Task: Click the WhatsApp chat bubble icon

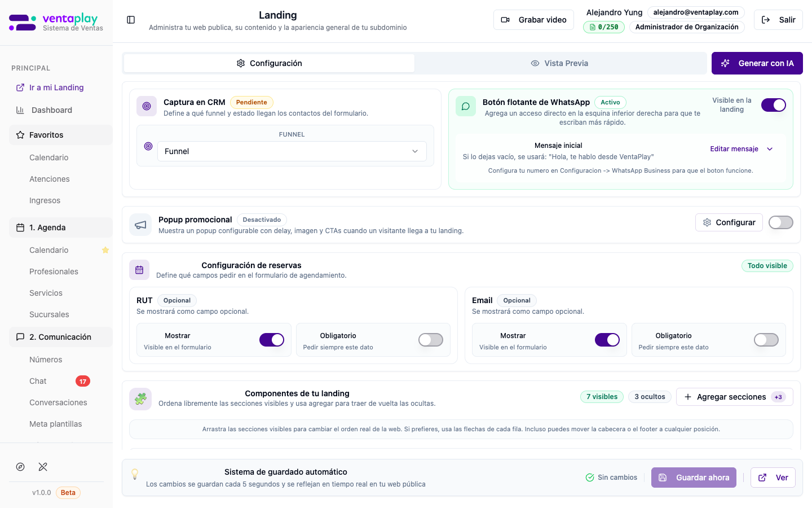Action: pyautogui.click(x=466, y=106)
